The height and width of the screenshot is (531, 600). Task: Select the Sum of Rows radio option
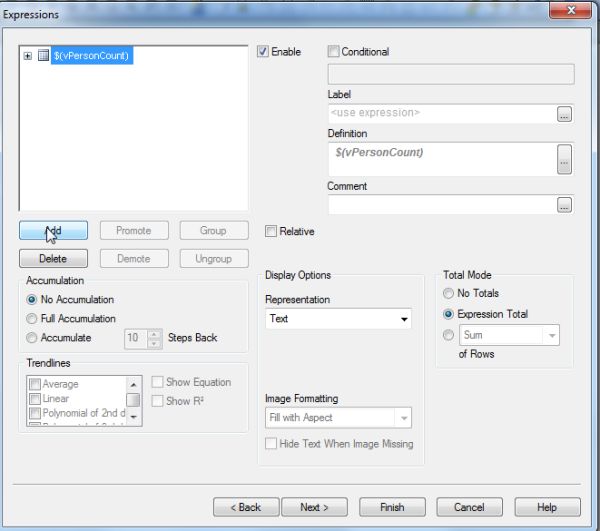click(x=448, y=335)
